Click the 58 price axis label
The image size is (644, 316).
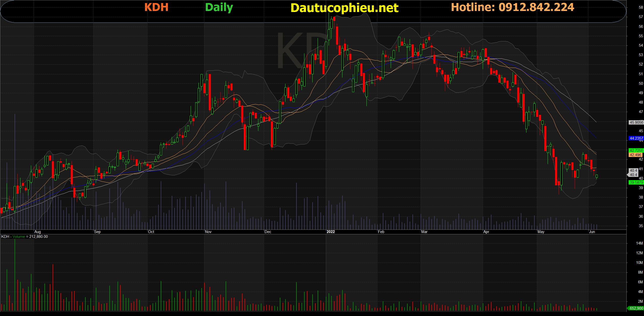click(x=641, y=7)
